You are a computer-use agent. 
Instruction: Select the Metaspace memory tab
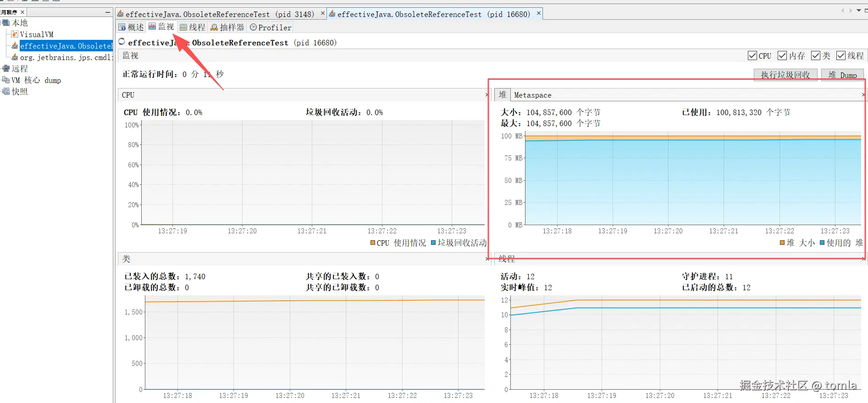tap(532, 95)
